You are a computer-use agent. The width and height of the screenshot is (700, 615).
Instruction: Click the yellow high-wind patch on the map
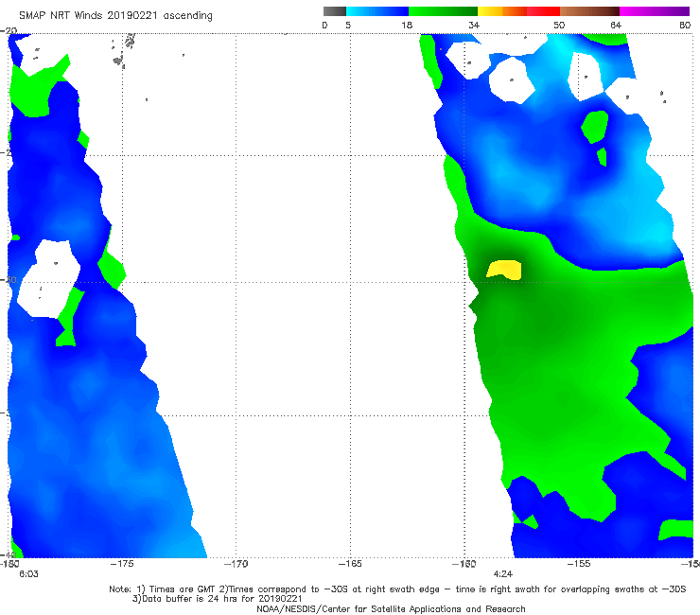pyautogui.click(x=504, y=270)
